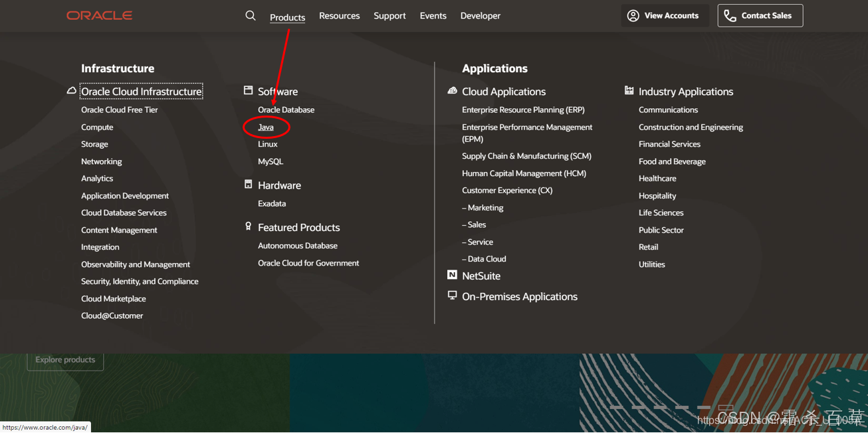The height and width of the screenshot is (433, 868).
Task: Select the Integration link
Action: click(100, 247)
